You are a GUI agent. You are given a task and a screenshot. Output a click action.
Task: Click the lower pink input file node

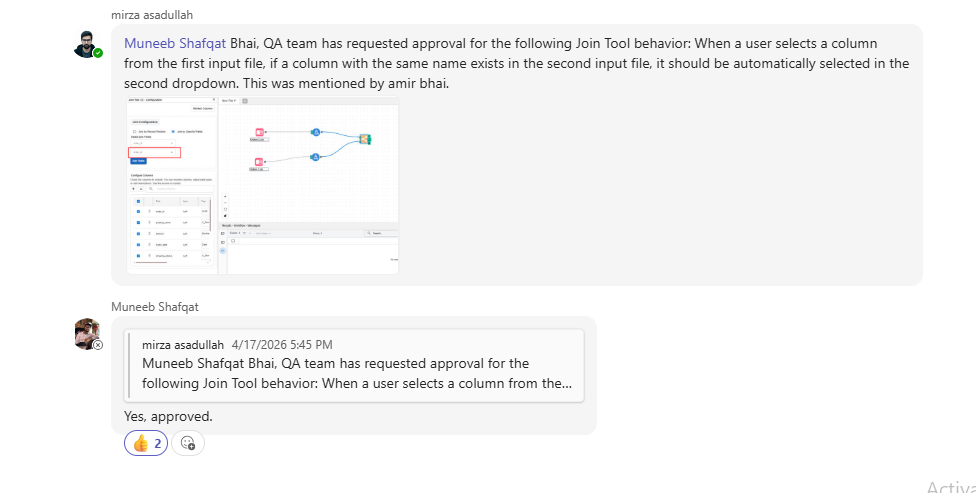(259, 161)
